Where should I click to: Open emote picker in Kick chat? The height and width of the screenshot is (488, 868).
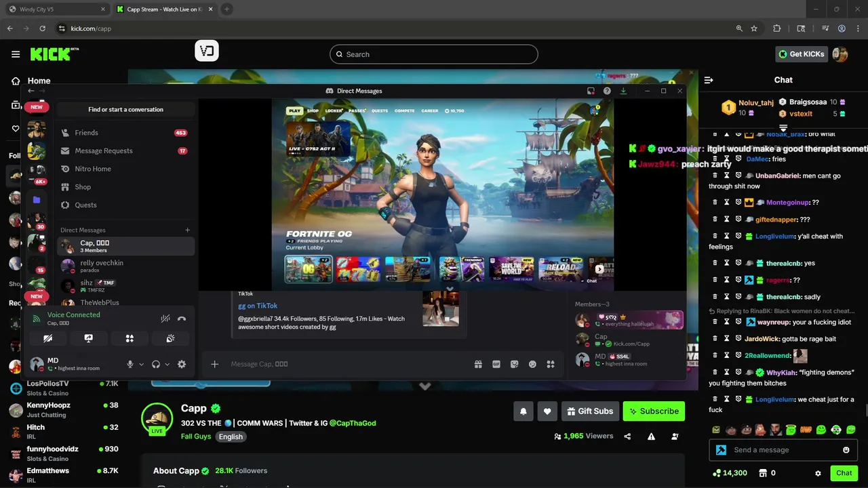846,450
